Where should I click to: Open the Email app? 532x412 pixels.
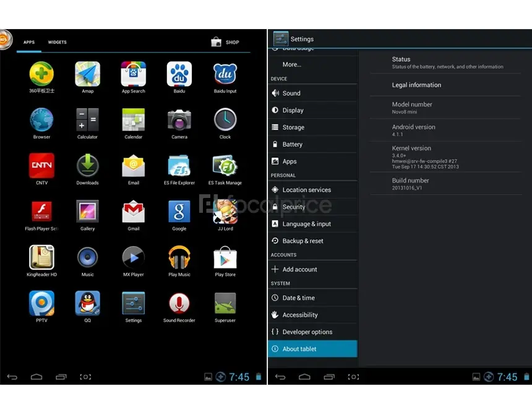click(134, 165)
